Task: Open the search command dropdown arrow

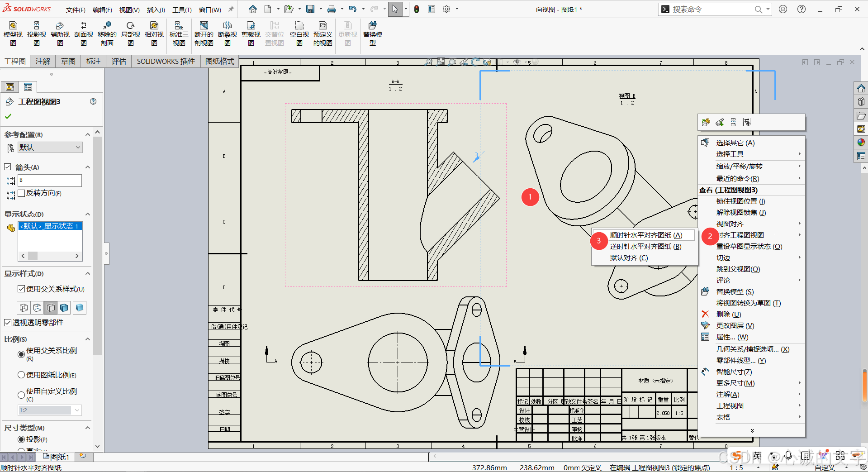Action: (x=768, y=9)
